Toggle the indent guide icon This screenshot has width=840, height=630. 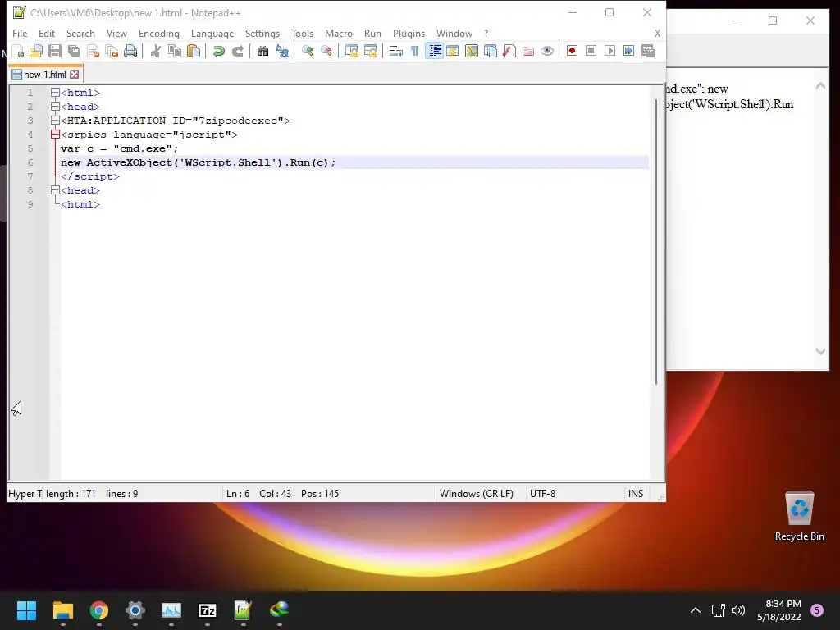[x=434, y=51]
